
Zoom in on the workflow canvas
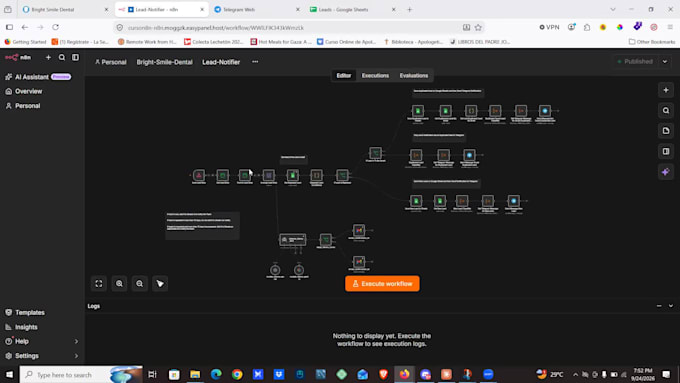click(x=119, y=284)
